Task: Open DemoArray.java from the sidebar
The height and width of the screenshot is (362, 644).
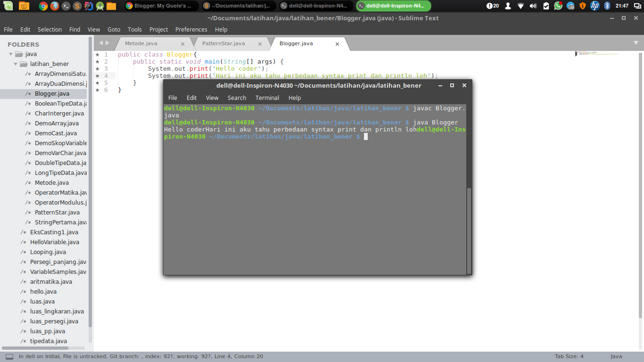Action: point(57,123)
